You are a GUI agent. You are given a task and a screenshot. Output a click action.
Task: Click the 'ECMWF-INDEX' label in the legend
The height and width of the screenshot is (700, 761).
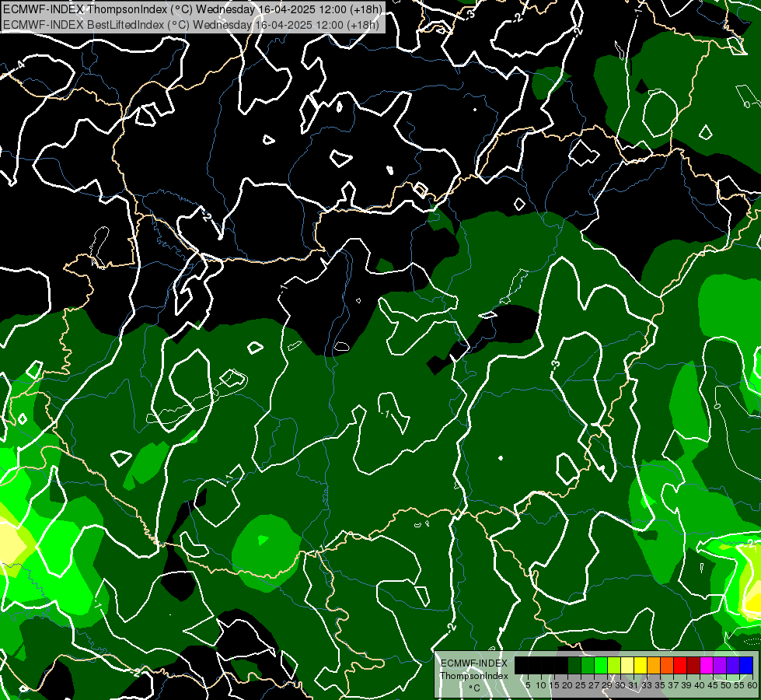(x=473, y=663)
